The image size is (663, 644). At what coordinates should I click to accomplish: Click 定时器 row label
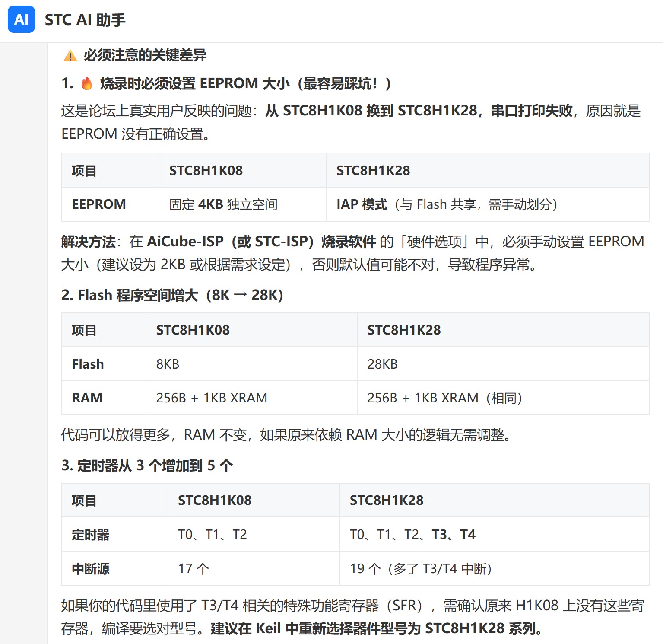[91, 535]
